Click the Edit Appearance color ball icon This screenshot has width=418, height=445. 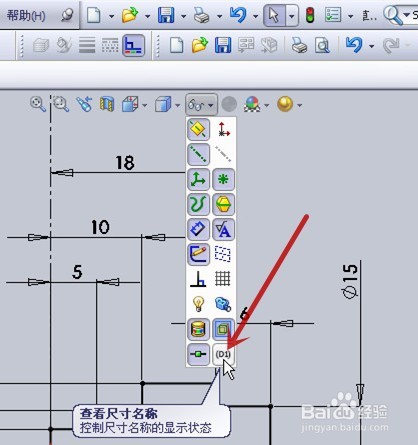click(x=252, y=104)
